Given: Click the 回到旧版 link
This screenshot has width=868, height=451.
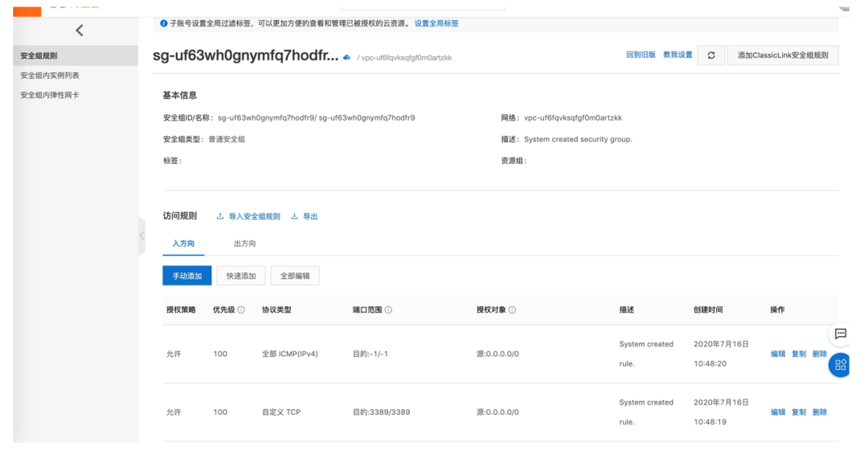Looking at the screenshot, I should point(641,55).
